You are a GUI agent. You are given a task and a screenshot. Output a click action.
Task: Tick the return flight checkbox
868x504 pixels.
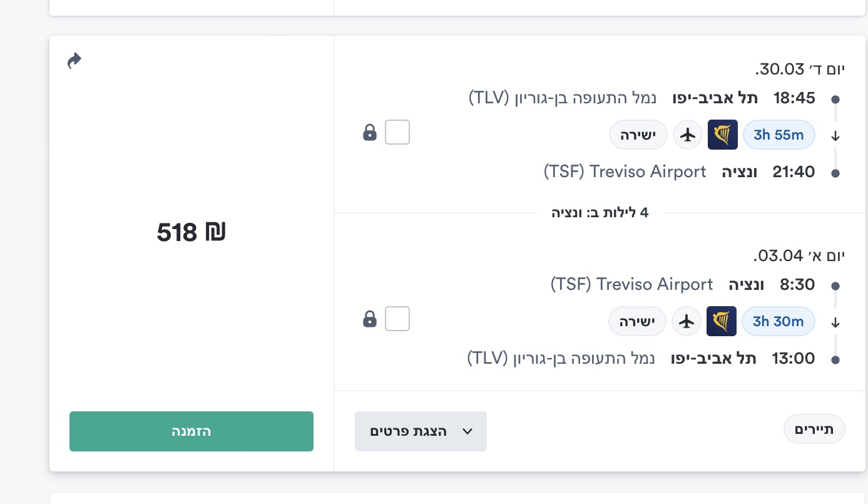coord(397,319)
